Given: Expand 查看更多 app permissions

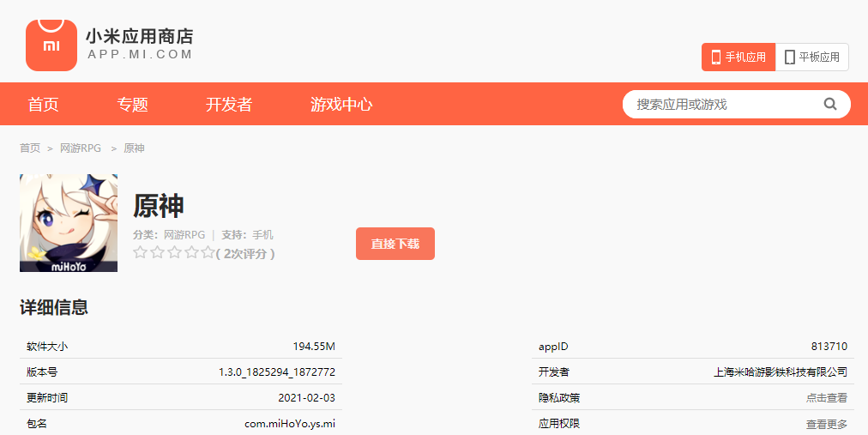Looking at the screenshot, I should [x=826, y=424].
